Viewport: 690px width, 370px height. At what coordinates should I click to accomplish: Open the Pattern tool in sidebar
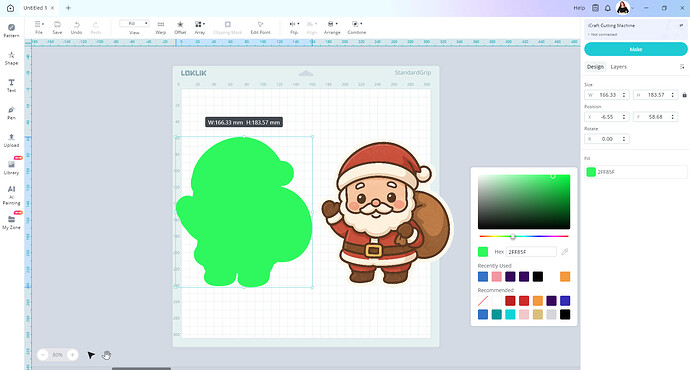pyautogui.click(x=11, y=30)
